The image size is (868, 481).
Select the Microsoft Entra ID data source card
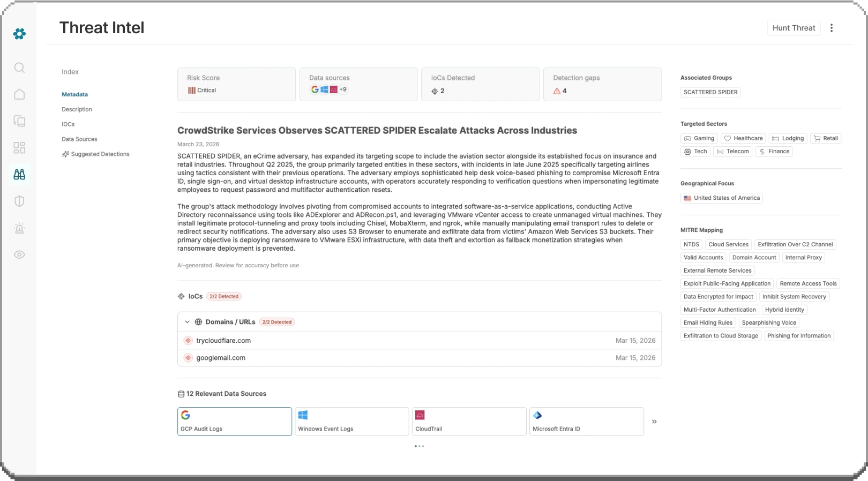(587, 422)
